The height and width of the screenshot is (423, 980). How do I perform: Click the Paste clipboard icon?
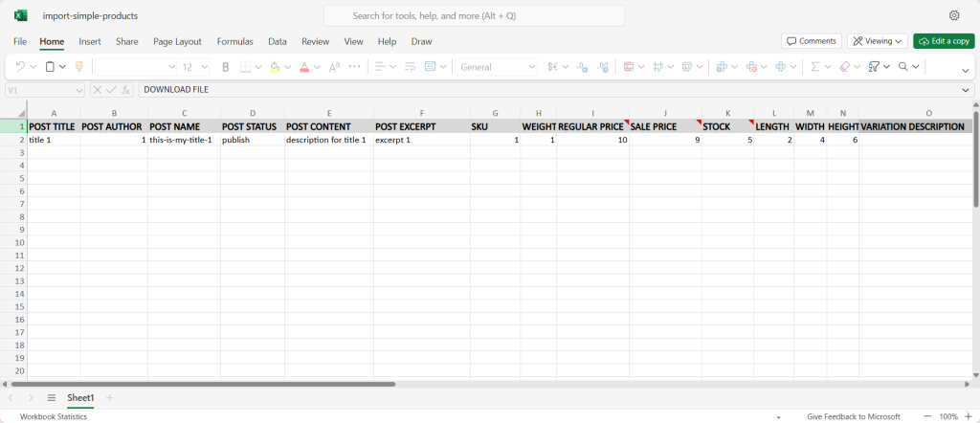tap(50, 66)
